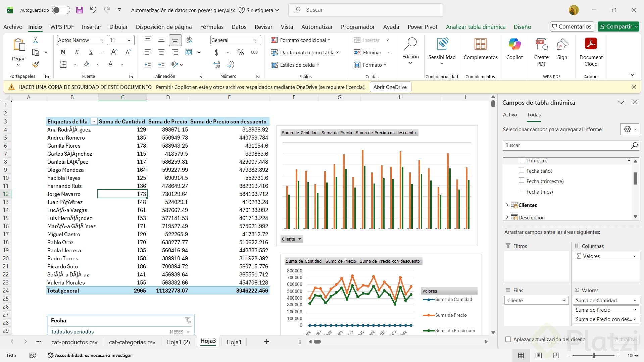Open the Fórmulas ribbon tab
This screenshot has height=362, width=644.
tap(212, 27)
